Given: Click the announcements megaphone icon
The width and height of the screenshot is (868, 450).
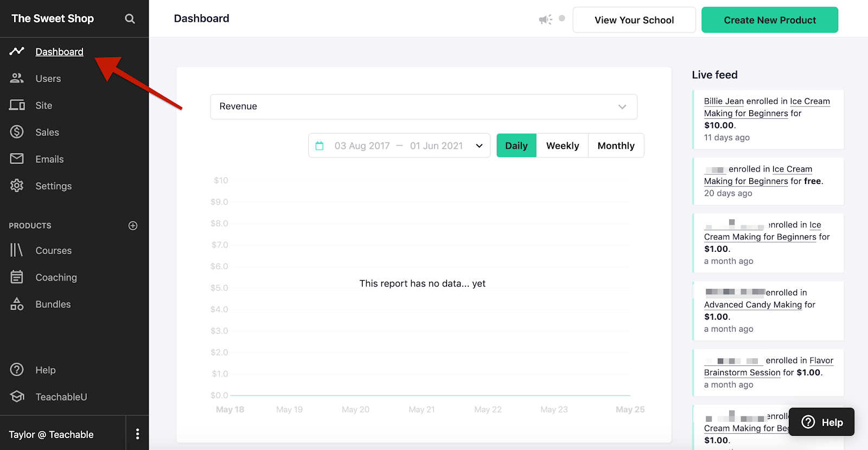Looking at the screenshot, I should (x=545, y=20).
